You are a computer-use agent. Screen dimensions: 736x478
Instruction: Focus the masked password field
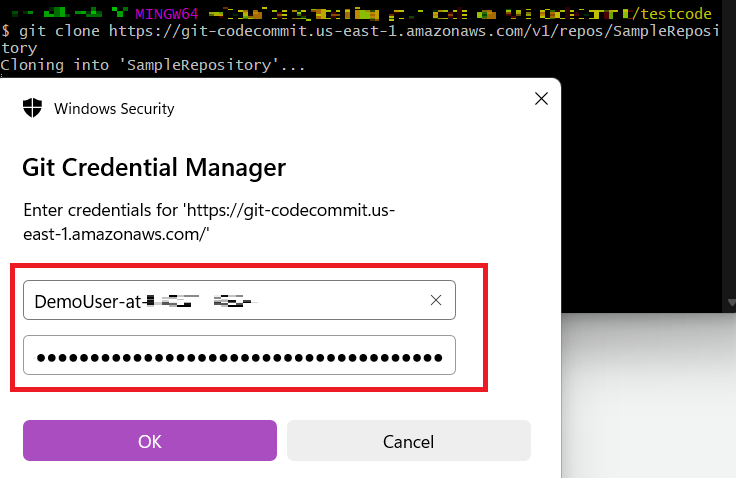(239, 355)
